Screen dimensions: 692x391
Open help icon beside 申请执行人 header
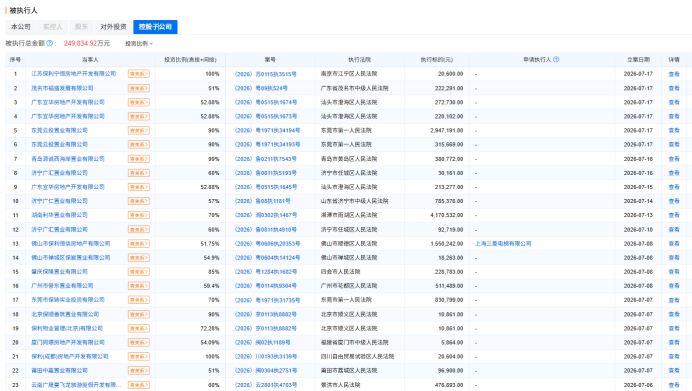556,60
